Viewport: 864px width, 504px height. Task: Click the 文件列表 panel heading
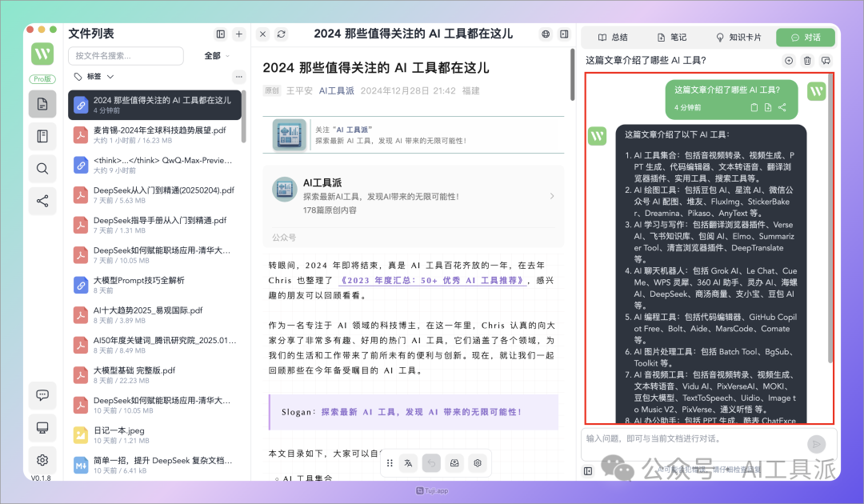[91, 34]
